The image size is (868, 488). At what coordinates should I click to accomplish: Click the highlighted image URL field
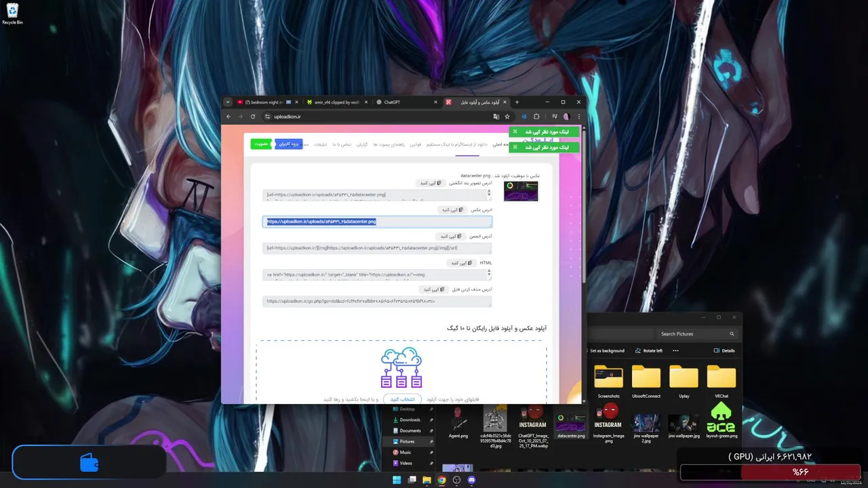[x=377, y=222]
